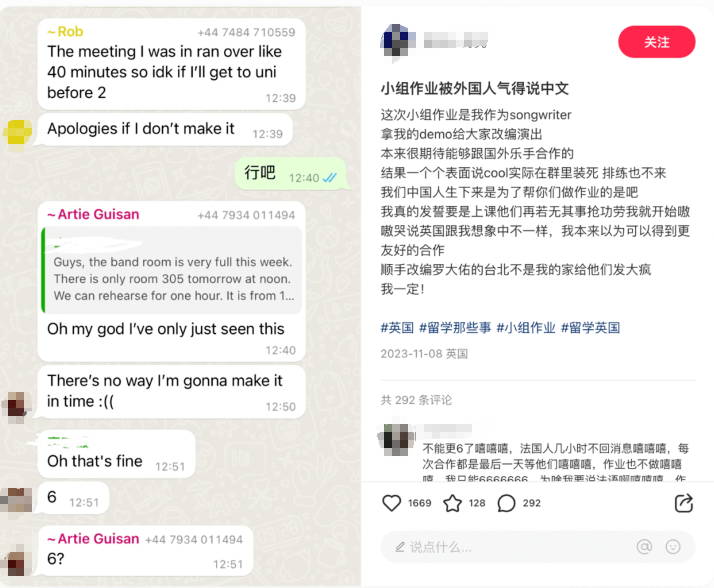Open the quoted band room message
Viewport: 714px width, 588px height.
(x=172, y=270)
